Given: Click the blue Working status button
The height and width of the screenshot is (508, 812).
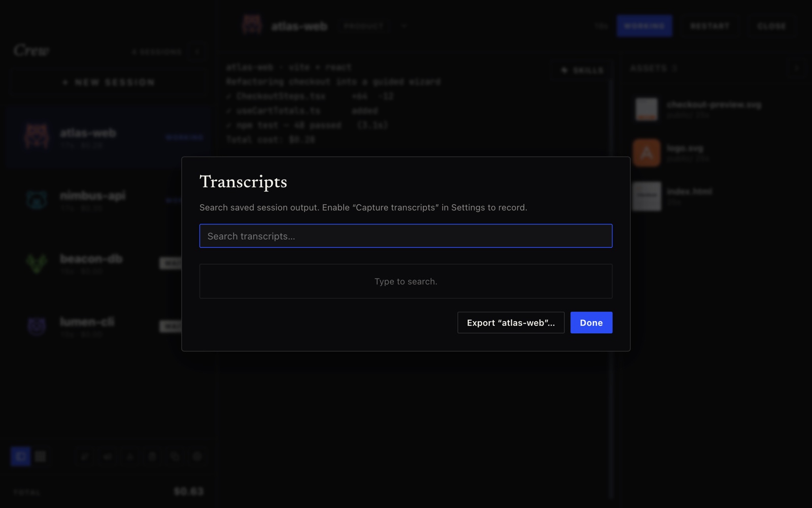Looking at the screenshot, I should click(645, 26).
